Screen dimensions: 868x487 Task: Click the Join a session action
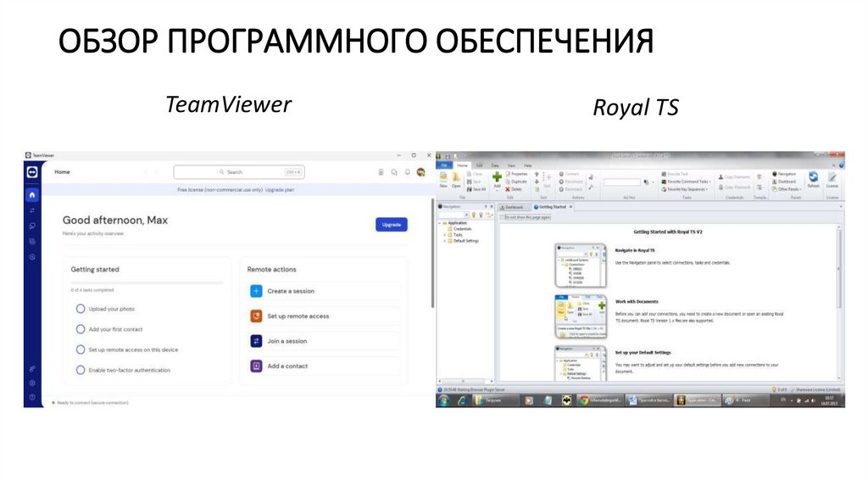(x=325, y=341)
